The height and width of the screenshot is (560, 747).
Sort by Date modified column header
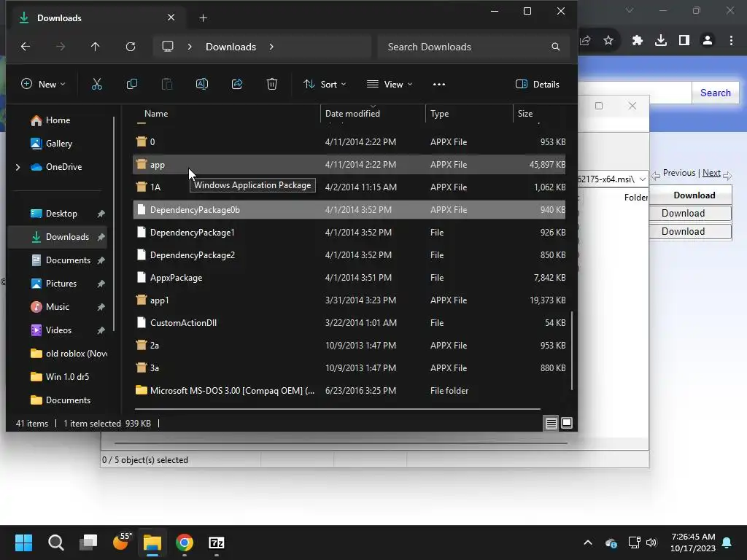coord(352,113)
